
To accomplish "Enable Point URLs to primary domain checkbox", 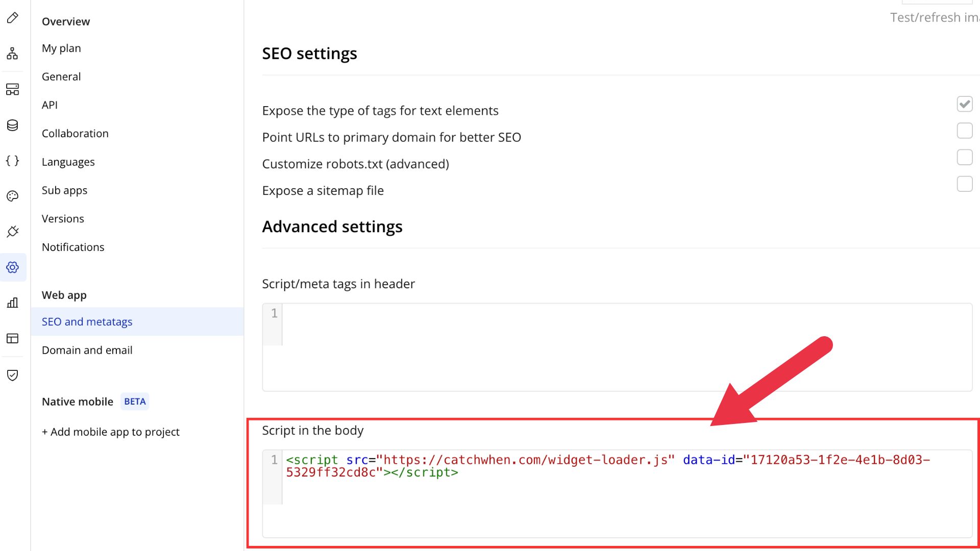I will (x=965, y=131).
